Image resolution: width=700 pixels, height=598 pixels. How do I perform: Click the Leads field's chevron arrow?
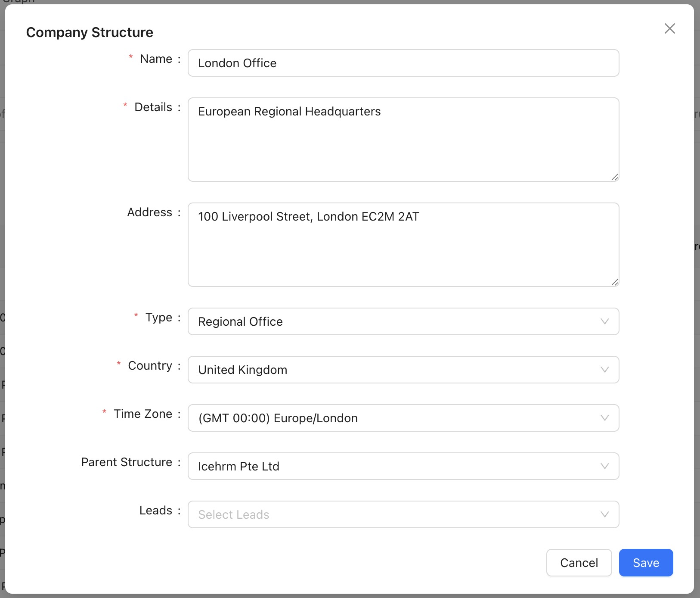[604, 514]
